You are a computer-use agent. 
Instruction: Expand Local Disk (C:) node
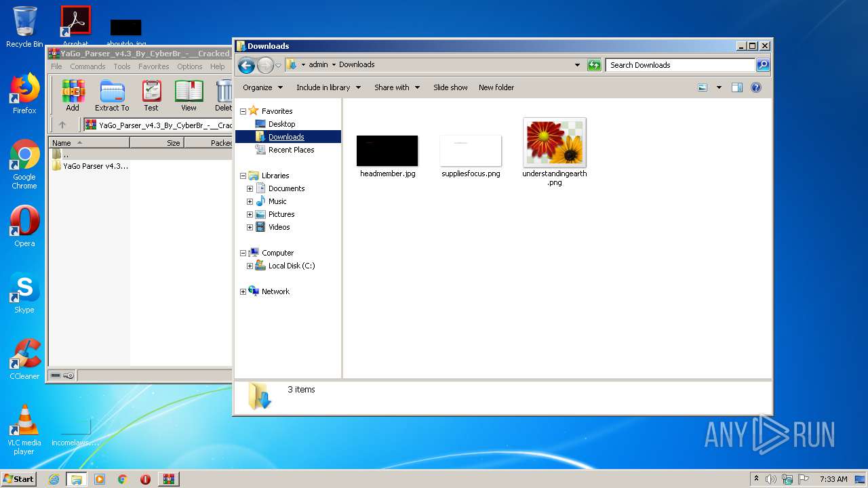point(250,266)
